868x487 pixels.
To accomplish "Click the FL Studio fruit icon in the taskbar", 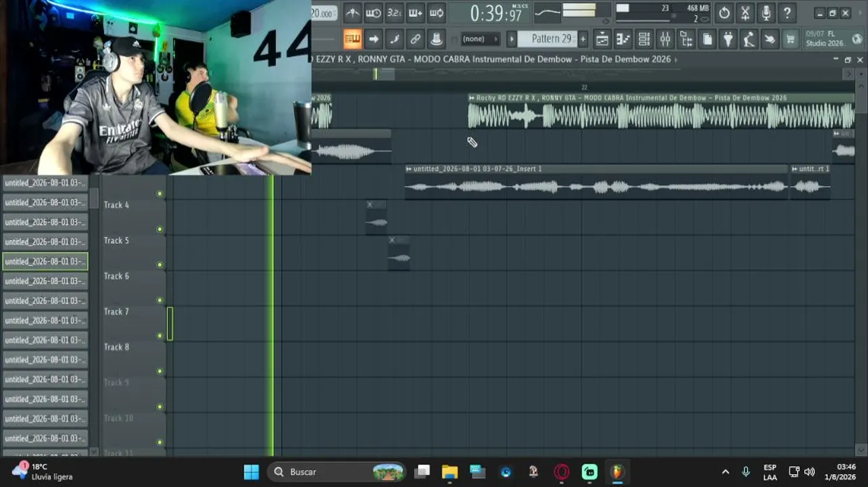I will tap(617, 471).
